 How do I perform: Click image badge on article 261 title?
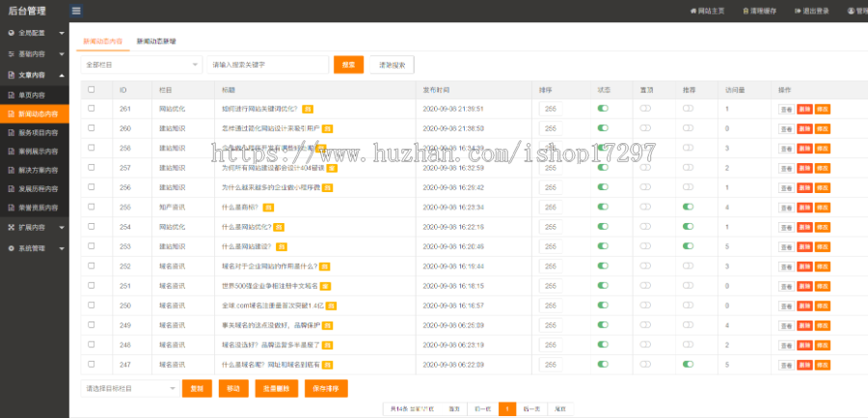[307, 109]
